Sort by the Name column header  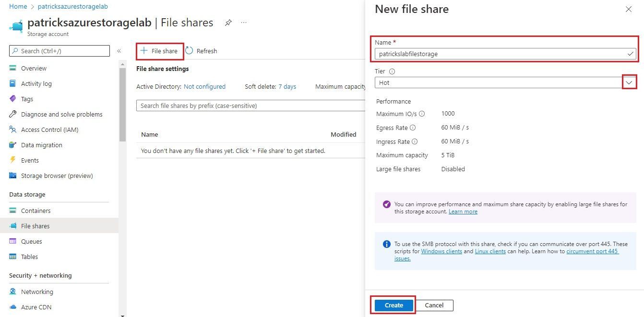pos(150,135)
